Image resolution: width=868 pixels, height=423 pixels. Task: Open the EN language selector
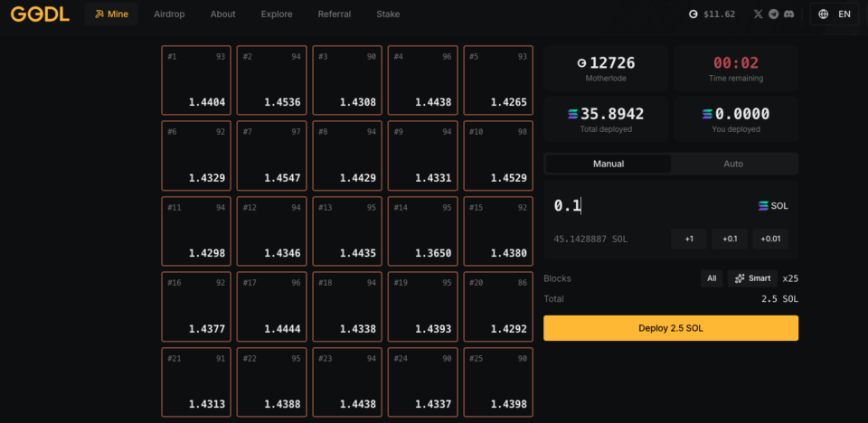click(x=834, y=14)
